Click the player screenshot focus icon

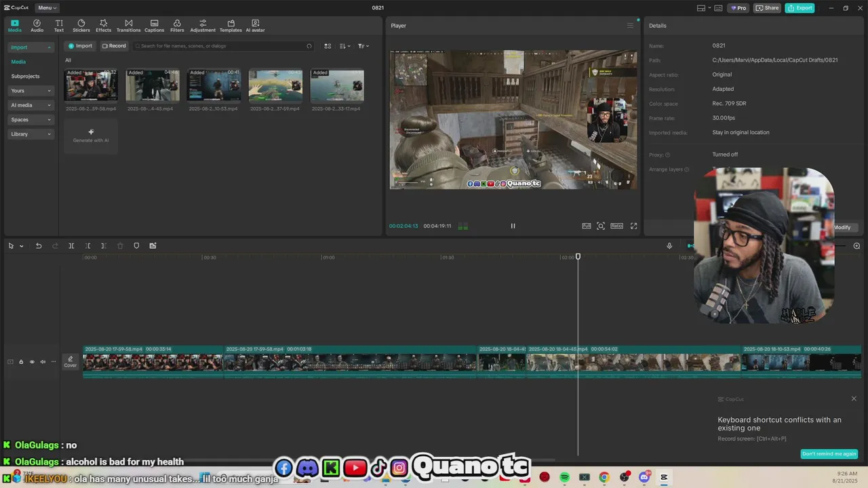(x=601, y=226)
